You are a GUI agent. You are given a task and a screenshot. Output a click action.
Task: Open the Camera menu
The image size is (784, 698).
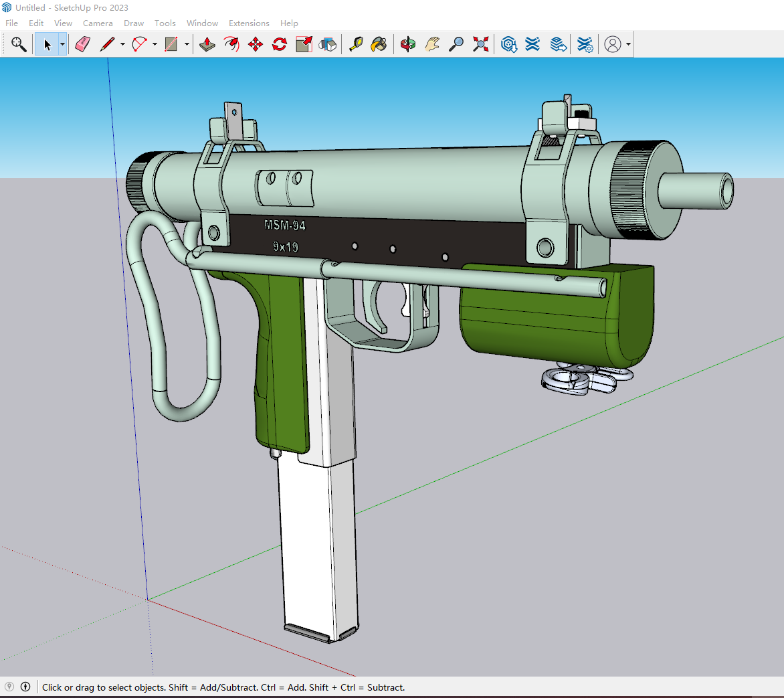(98, 23)
